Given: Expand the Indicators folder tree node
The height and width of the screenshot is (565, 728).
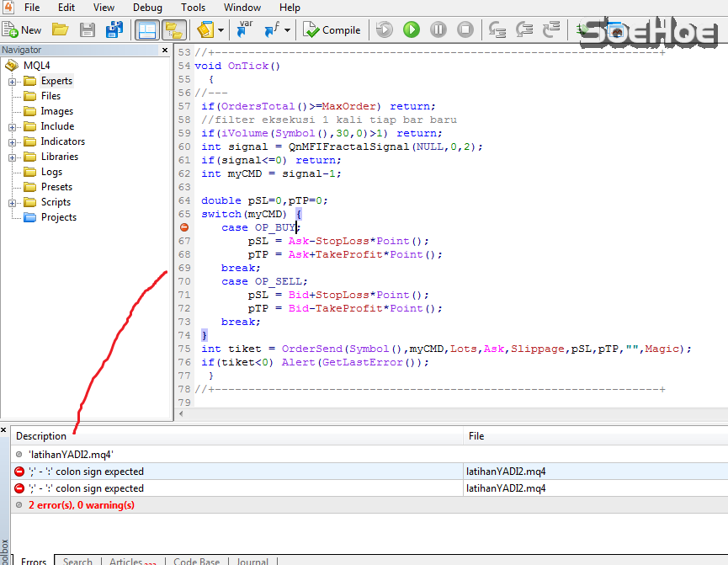Looking at the screenshot, I should pos(13,142).
